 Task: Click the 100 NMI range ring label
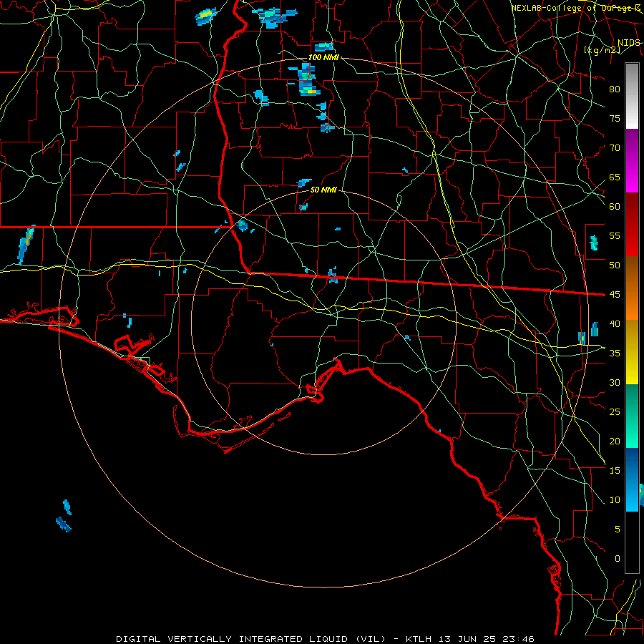coord(323,57)
